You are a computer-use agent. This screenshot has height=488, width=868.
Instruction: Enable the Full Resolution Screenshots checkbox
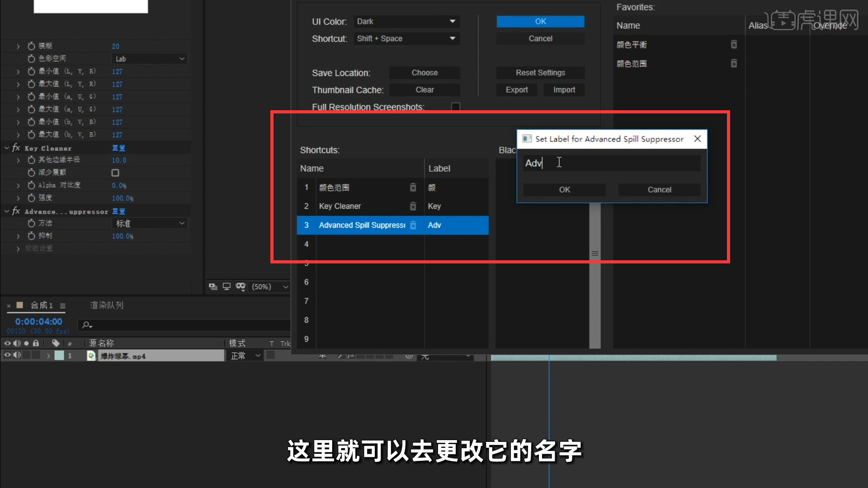tap(455, 106)
